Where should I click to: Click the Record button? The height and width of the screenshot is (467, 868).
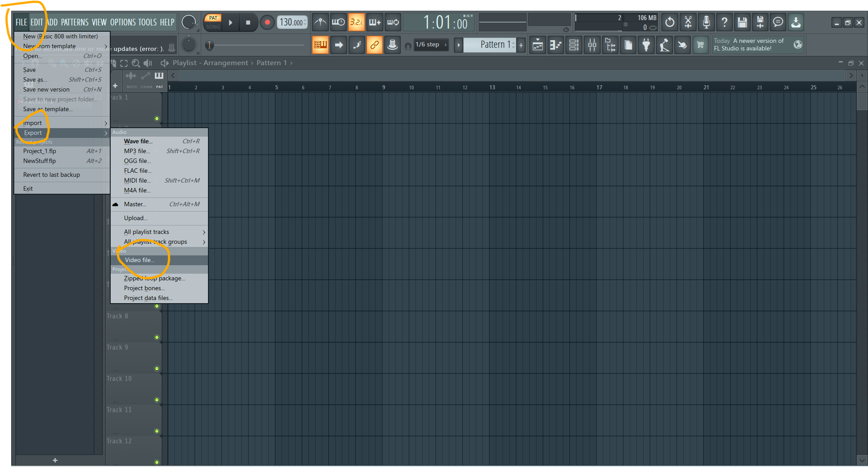point(267,22)
